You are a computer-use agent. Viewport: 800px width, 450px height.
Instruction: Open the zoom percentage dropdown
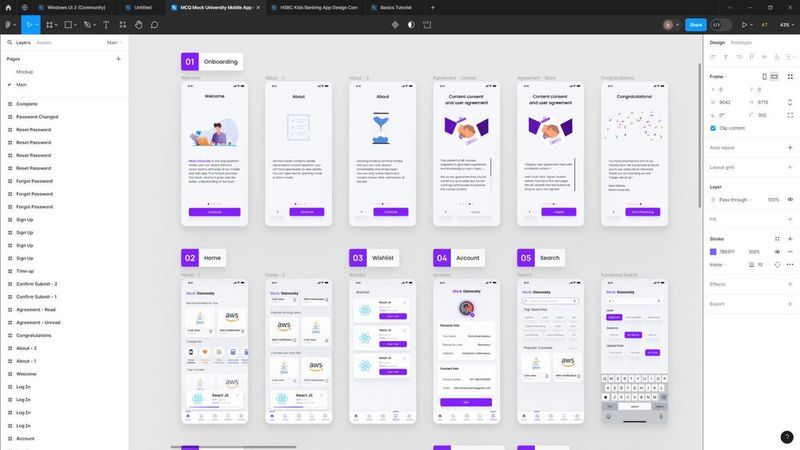coord(786,24)
